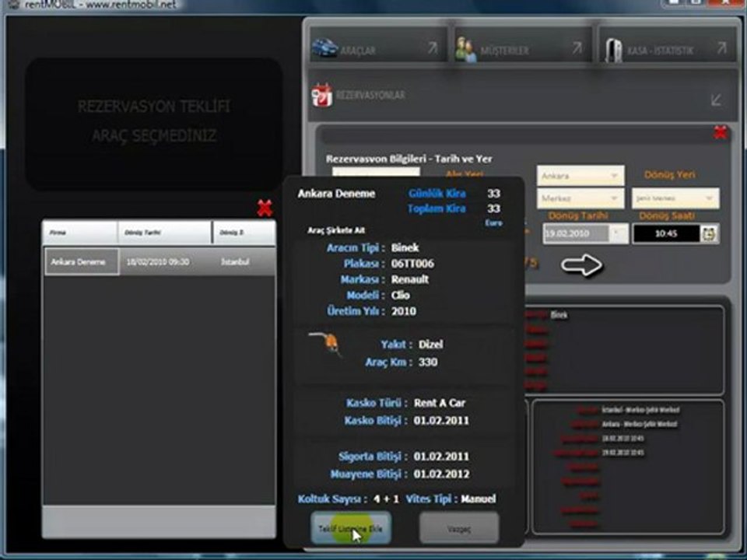Click the 10:45 return time field
Image resolution: width=747 pixels, height=560 pixels.
click(665, 233)
